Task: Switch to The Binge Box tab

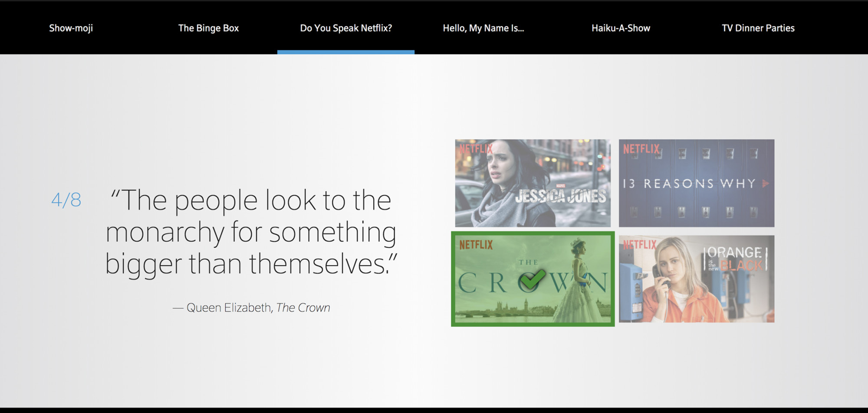Action: pyautogui.click(x=208, y=28)
